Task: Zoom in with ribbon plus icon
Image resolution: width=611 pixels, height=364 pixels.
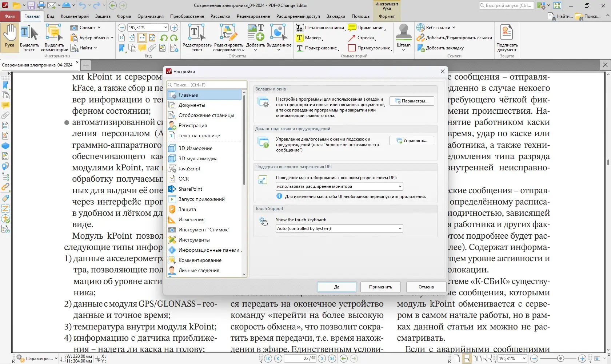Action: tap(174, 28)
